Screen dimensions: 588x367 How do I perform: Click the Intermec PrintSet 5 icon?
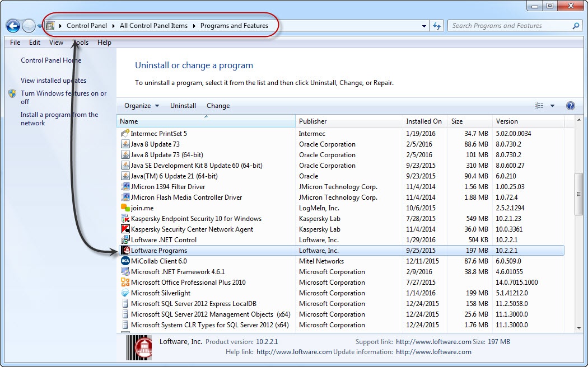pos(125,133)
